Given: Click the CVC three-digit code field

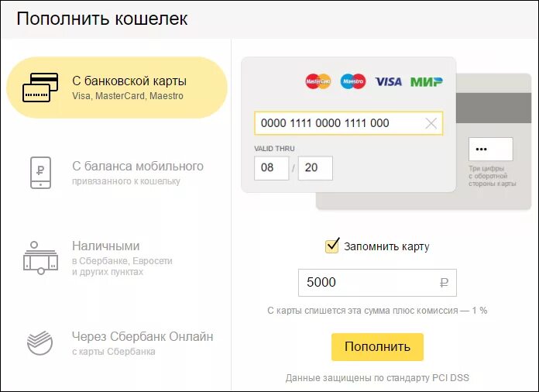Looking at the screenshot, I should (490, 149).
